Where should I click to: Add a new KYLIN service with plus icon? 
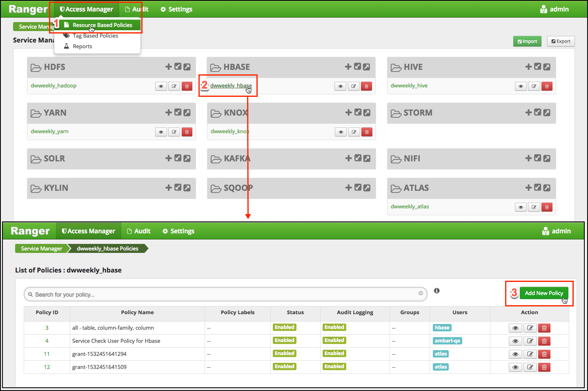coord(169,188)
